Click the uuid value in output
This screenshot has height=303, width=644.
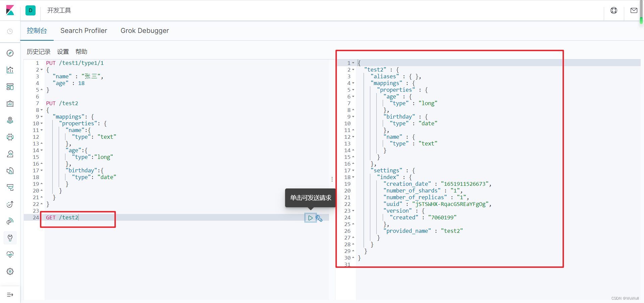pyautogui.click(x=450, y=204)
